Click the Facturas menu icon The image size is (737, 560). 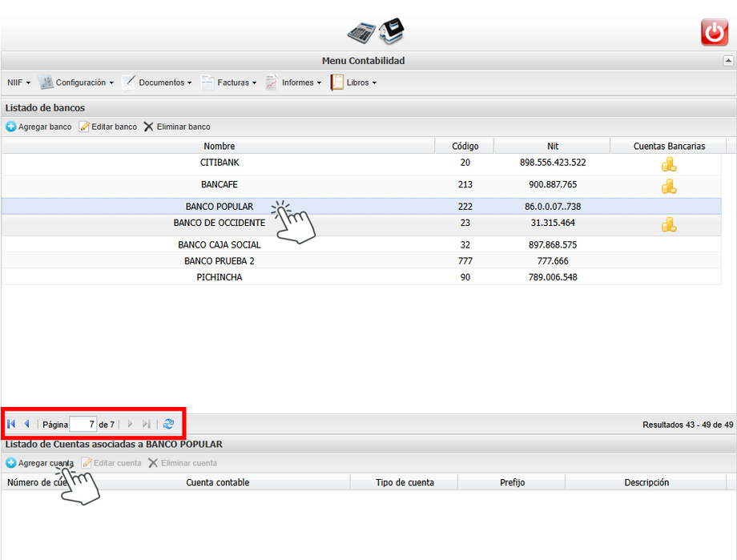pyautogui.click(x=207, y=83)
